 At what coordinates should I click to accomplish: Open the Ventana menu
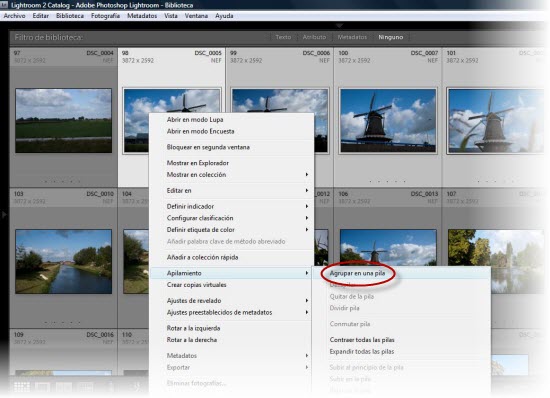pyautogui.click(x=196, y=16)
